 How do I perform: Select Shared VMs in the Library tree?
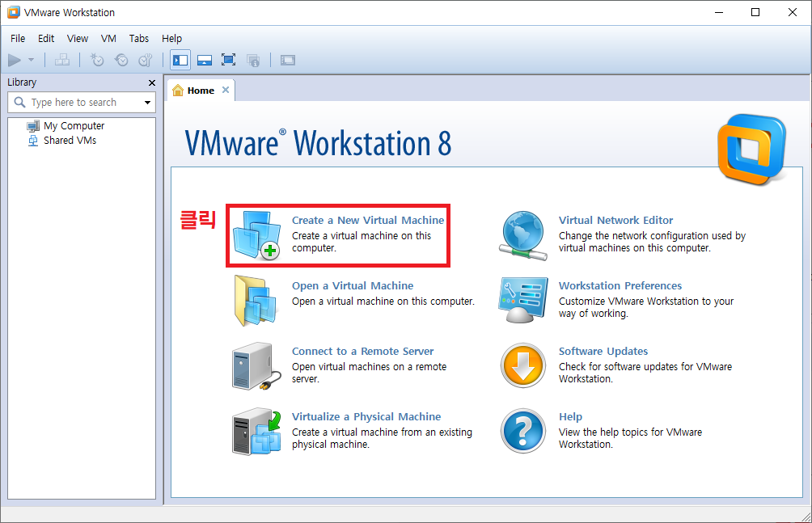(70, 141)
